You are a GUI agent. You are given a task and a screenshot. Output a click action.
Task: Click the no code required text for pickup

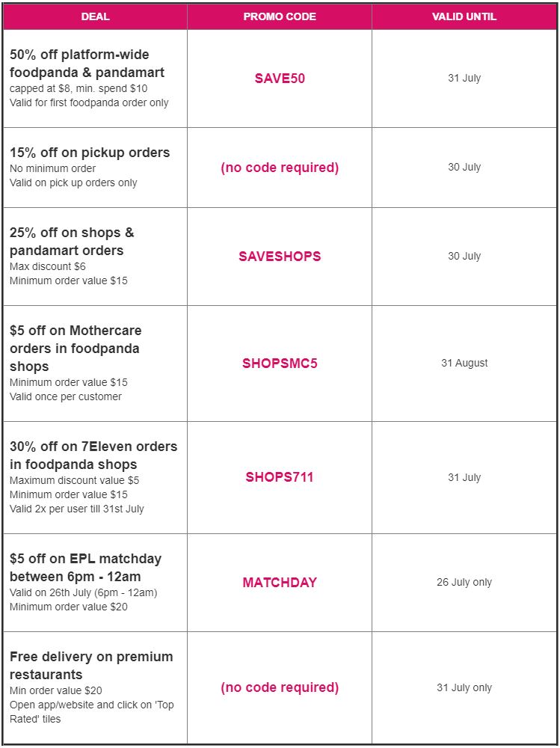(280, 168)
